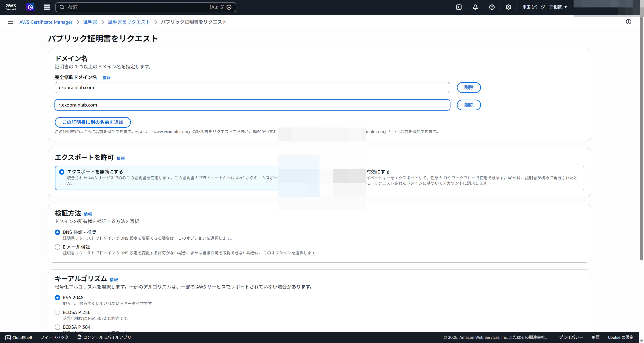This screenshot has width=644, height=343.
Task: Click the vertical page scrollbar
Action: pos(641,138)
